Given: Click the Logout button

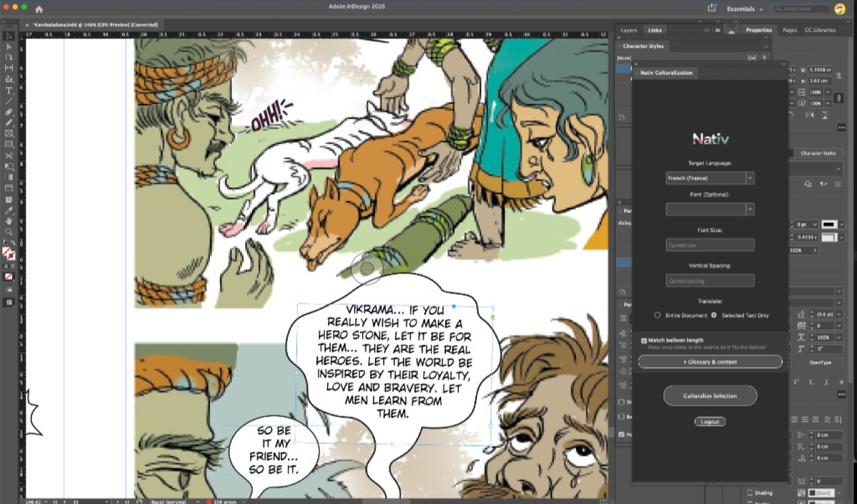Looking at the screenshot, I should 710,421.
